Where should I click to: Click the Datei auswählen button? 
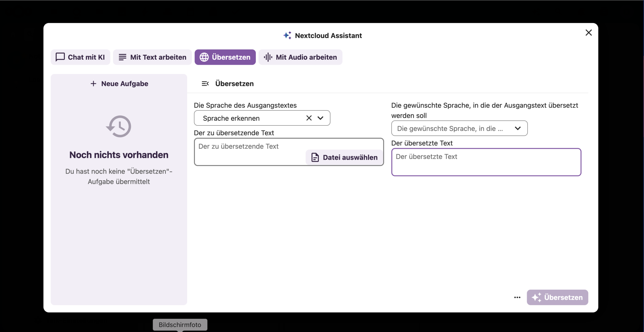click(x=344, y=157)
